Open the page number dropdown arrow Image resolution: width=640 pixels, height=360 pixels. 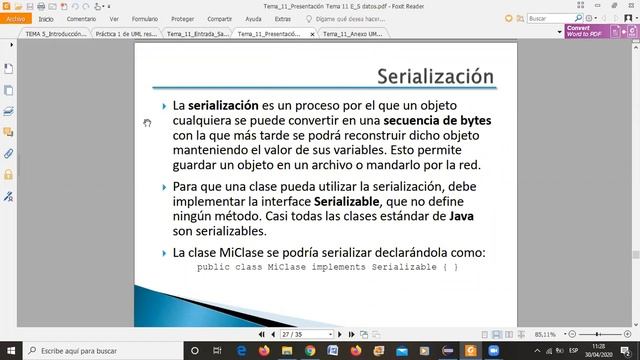tap(330, 334)
